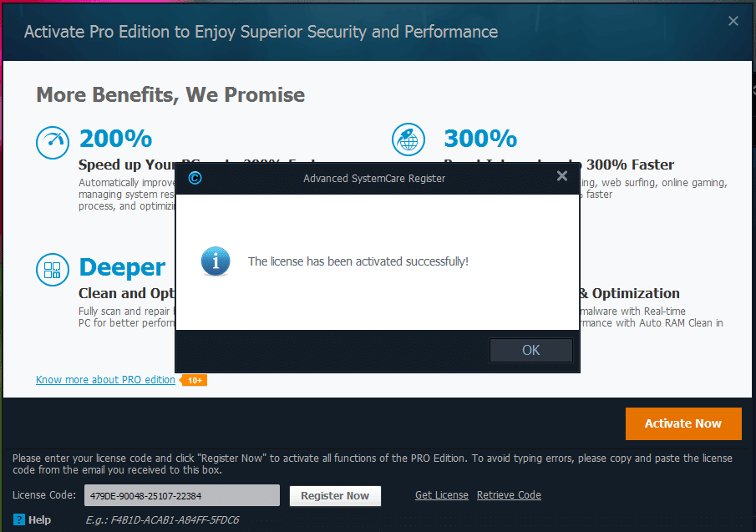Click the 'Activate Pro Edition' window title
The width and height of the screenshot is (756, 532).
[x=261, y=32]
